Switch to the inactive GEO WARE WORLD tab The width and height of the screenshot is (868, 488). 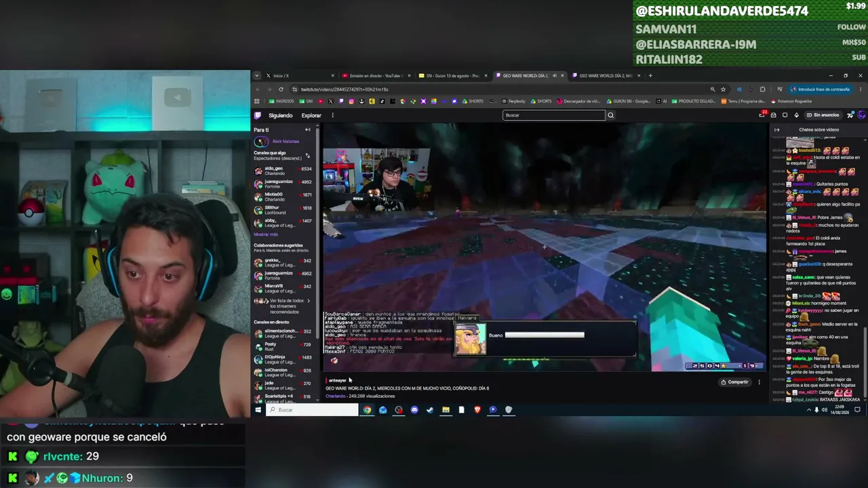pyautogui.click(x=606, y=75)
